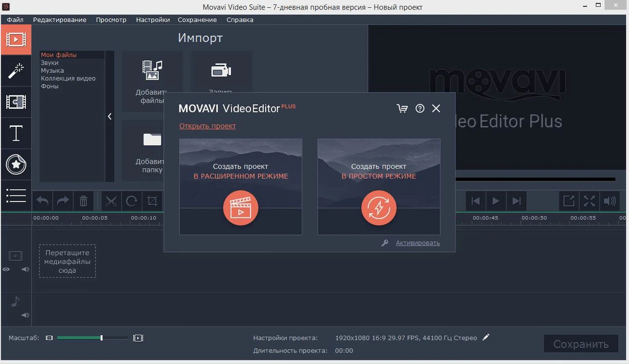Click the Add Folder import tile
Screen dimensions: 629x364
[153, 151]
